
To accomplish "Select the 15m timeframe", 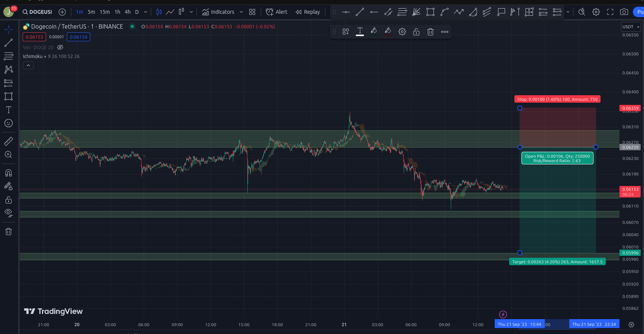I will 105,12.
